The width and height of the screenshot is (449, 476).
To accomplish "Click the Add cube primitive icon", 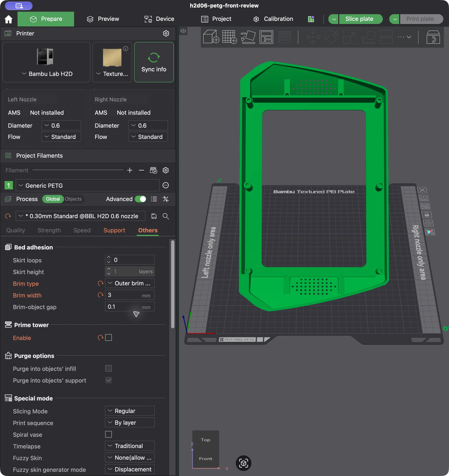I will [211, 37].
